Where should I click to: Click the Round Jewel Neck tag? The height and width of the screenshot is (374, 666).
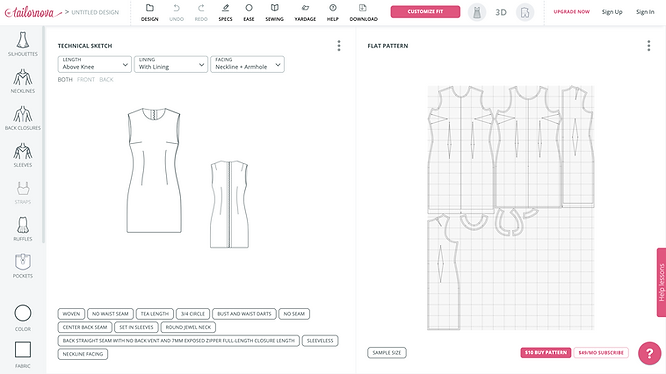pyautogui.click(x=188, y=327)
